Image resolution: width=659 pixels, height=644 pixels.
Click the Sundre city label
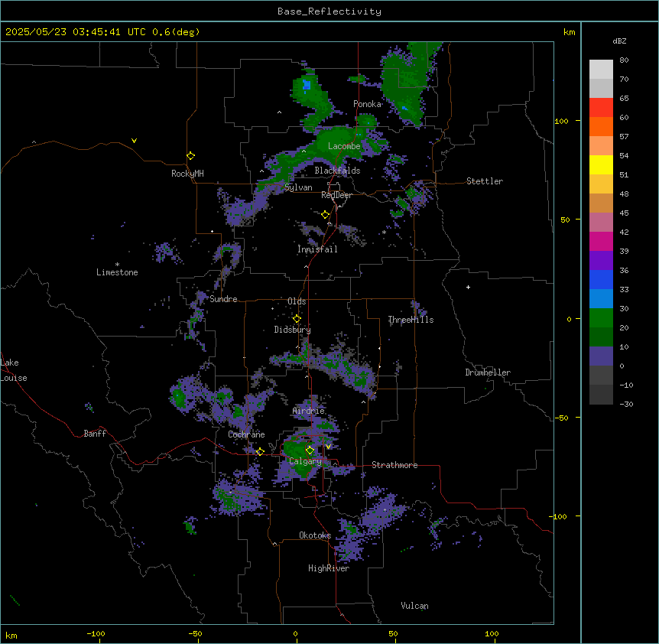pyautogui.click(x=223, y=299)
